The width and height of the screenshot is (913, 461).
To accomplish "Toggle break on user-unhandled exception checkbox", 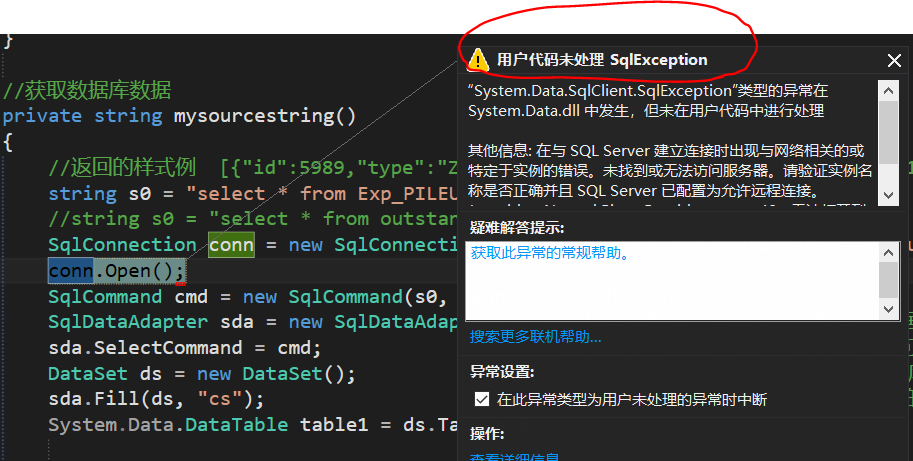I will pos(482,399).
